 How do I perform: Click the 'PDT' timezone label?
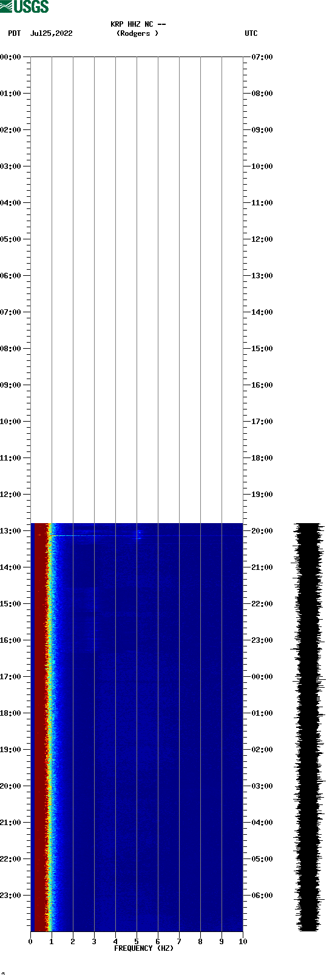pyautogui.click(x=15, y=33)
